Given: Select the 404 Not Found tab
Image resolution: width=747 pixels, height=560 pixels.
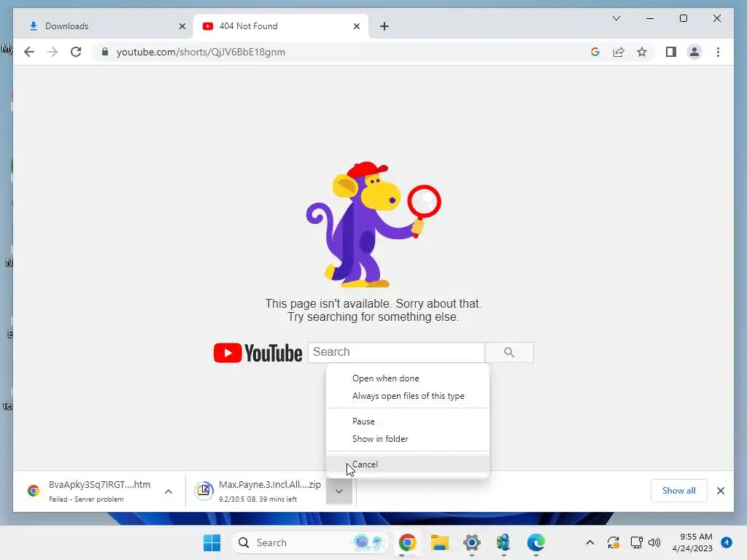Looking at the screenshot, I should click(x=281, y=26).
